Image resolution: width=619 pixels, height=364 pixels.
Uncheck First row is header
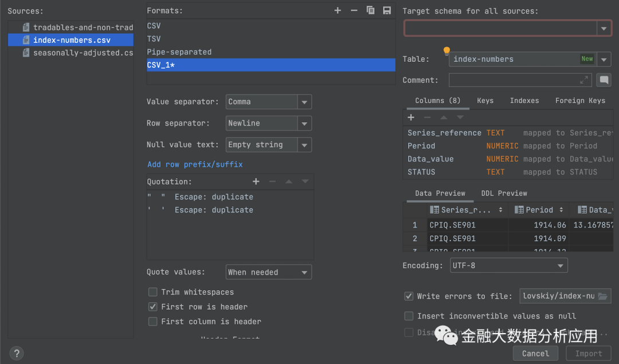coord(153,307)
